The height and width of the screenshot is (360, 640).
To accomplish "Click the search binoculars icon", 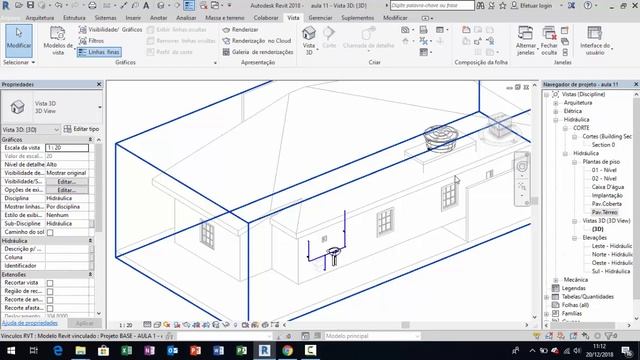I will click(x=480, y=5).
